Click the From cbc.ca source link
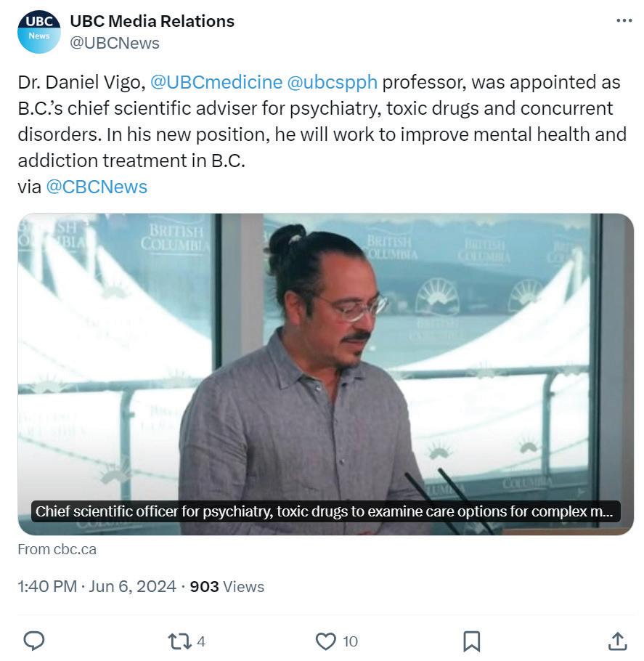The height and width of the screenshot is (661, 644). point(57,549)
